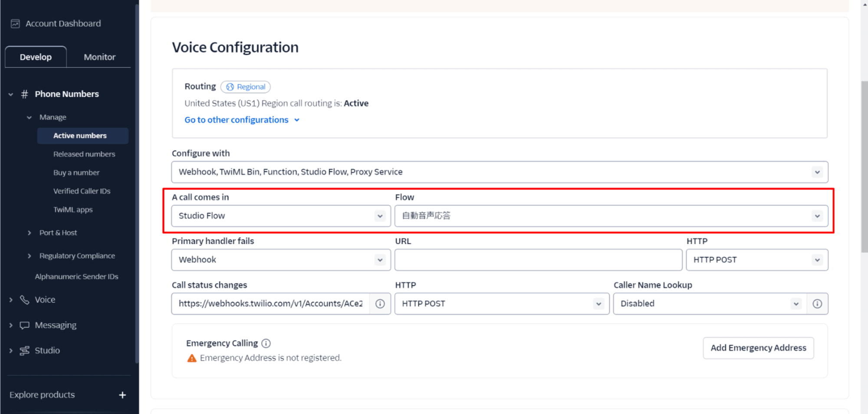Click info icon next to Emergency Calling
Screen dimensions: 868x414
pos(266,343)
